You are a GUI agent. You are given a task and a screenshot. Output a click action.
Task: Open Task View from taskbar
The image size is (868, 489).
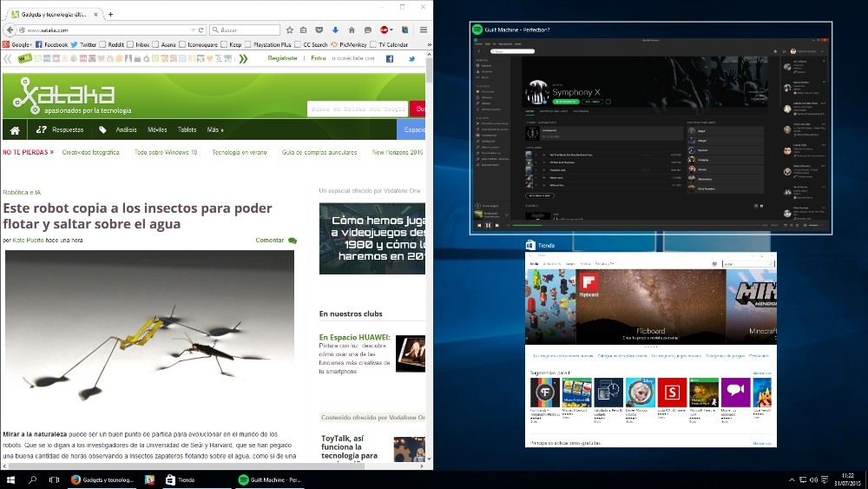pos(54,480)
